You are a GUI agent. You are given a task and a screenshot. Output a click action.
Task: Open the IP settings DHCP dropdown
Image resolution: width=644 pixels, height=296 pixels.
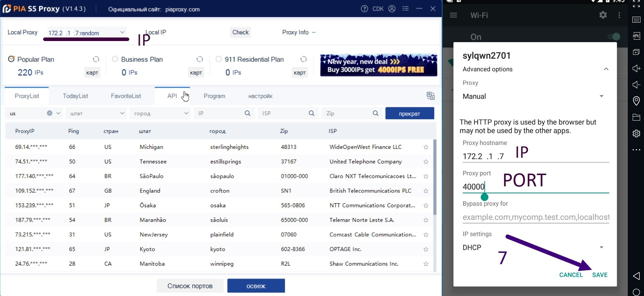click(x=533, y=247)
